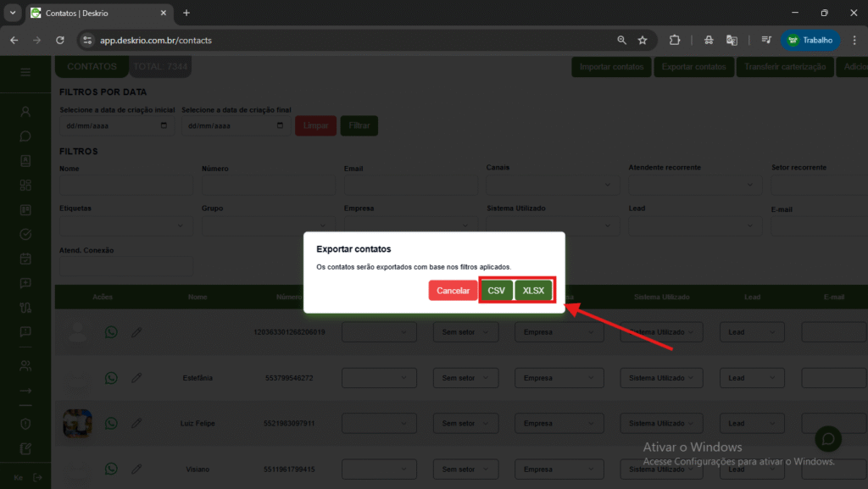The image size is (868, 489).
Task: Click the browser zoom magnifier icon
Action: 621,41
